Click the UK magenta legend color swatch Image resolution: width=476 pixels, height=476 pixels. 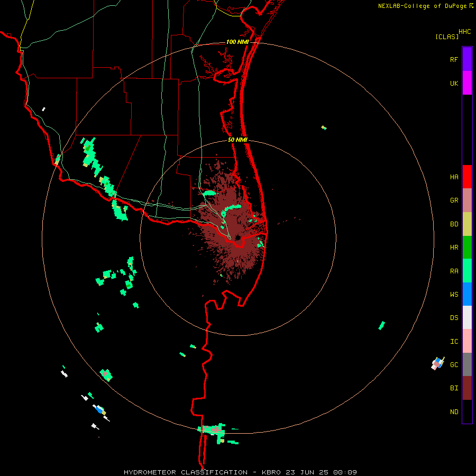467,83
